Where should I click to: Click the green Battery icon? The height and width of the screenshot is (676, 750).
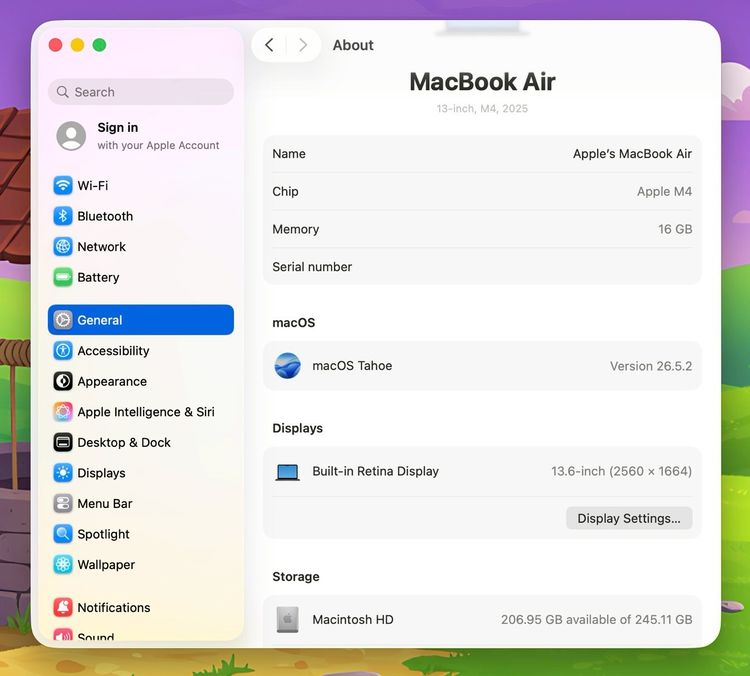click(63, 277)
